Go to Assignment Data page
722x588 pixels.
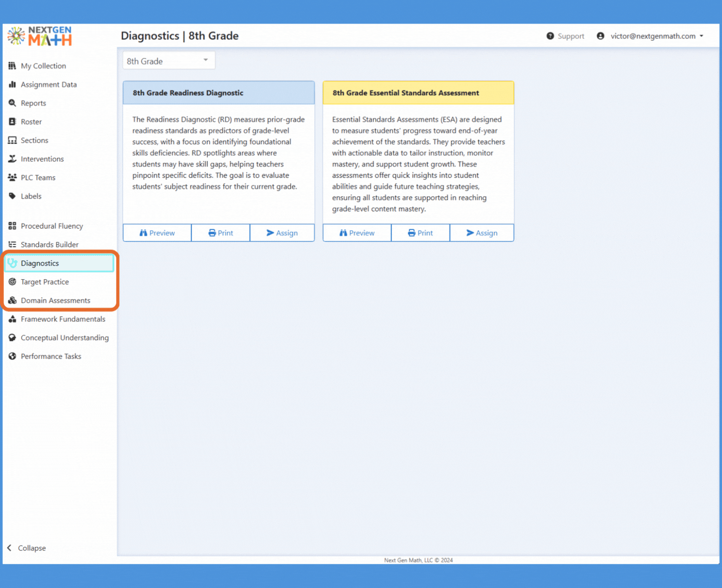49,84
